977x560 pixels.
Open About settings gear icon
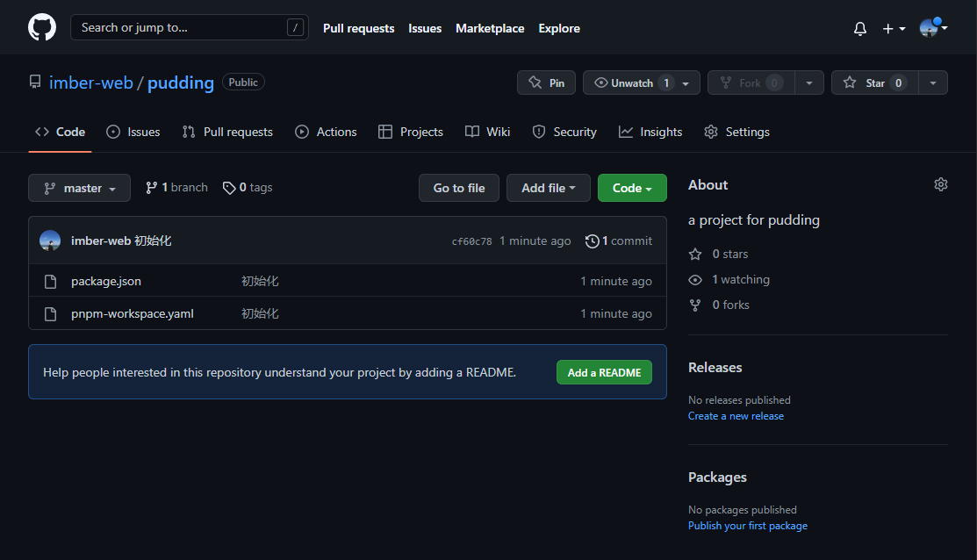(x=941, y=184)
